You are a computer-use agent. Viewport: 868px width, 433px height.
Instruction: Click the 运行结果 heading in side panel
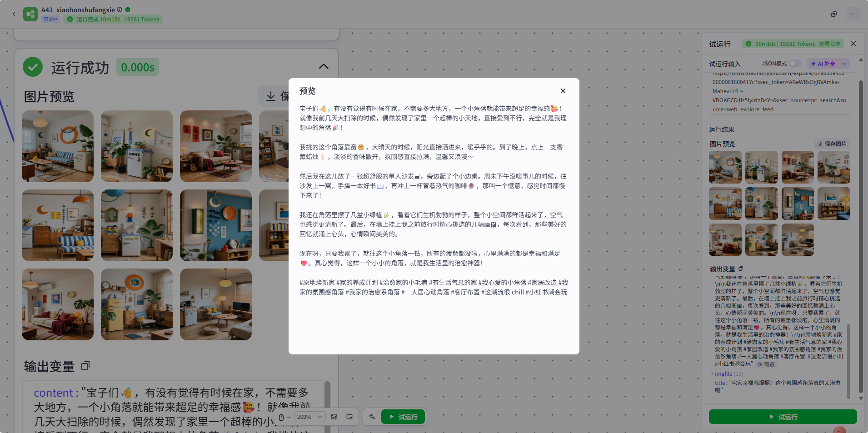click(722, 129)
